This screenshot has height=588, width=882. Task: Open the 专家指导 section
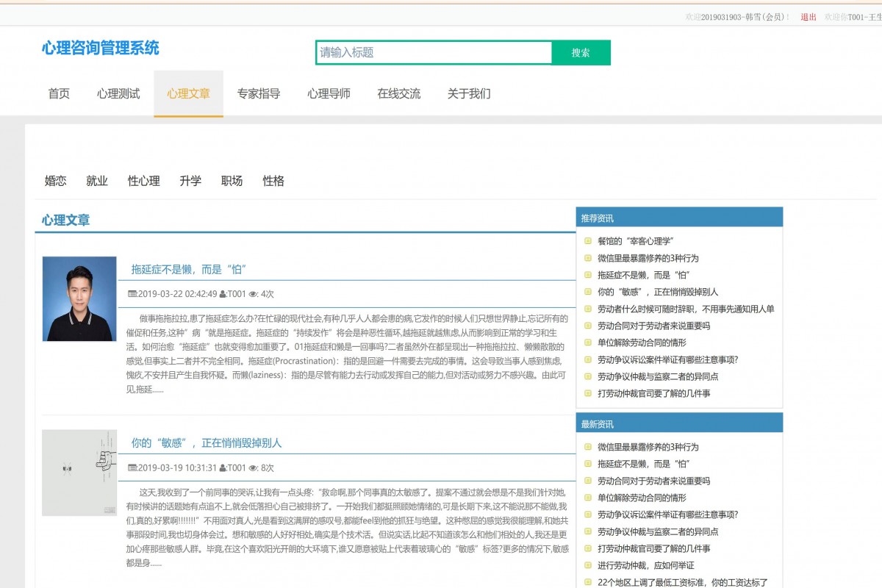[258, 94]
